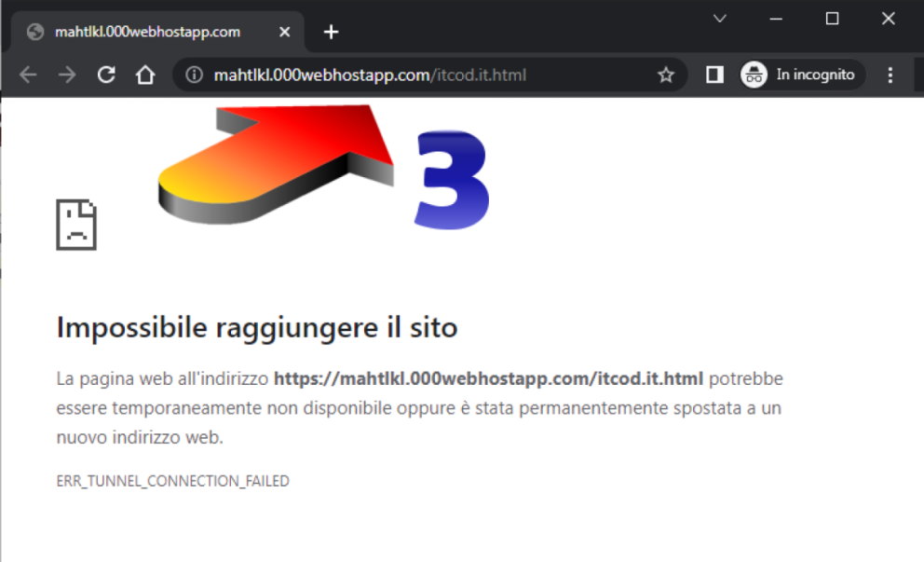
Task: Open a new tab
Action: [332, 32]
